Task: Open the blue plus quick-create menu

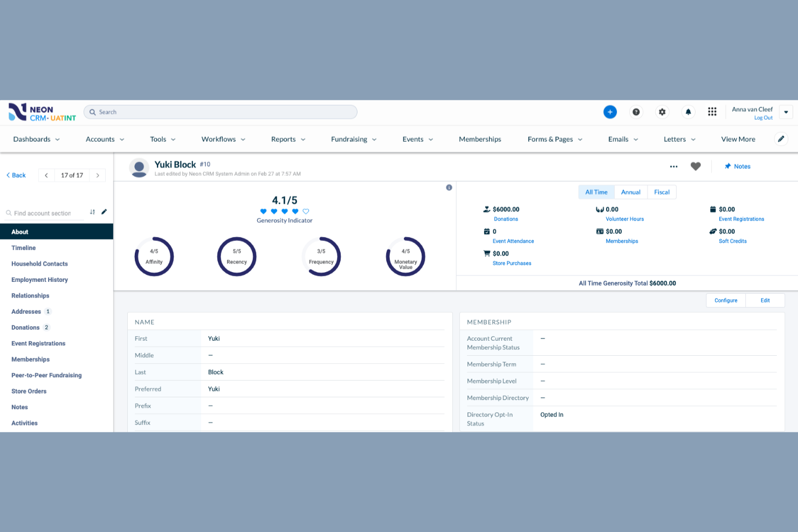Action: click(610, 112)
